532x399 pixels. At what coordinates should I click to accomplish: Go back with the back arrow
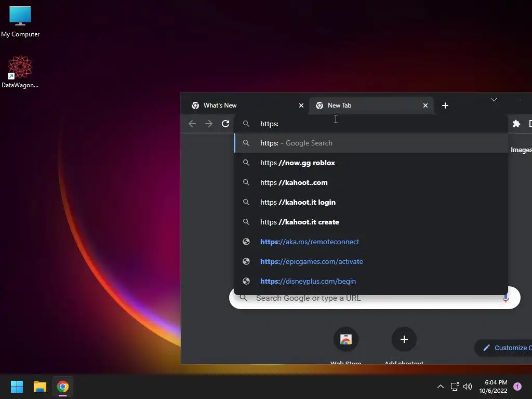tap(192, 124)
